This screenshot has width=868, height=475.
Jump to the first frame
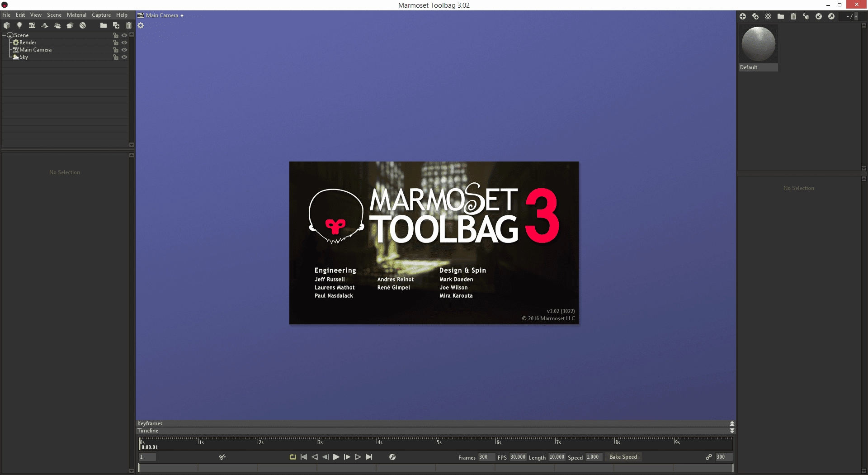pyautogui.click(x=304, y=457)
